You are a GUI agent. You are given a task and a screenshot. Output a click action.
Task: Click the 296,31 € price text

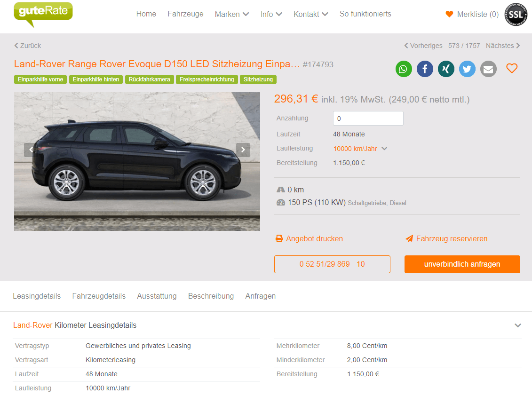click(x=296, y=99)
